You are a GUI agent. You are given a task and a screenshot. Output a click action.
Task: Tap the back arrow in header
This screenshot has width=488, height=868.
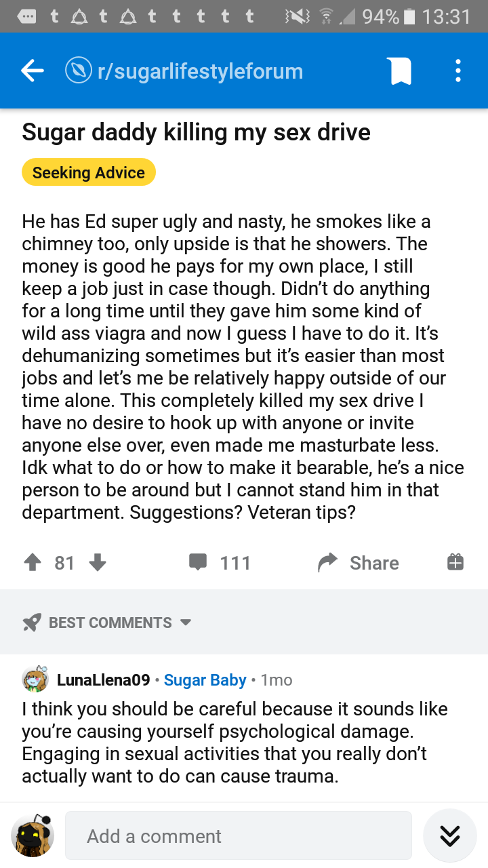tap(32, 71)
